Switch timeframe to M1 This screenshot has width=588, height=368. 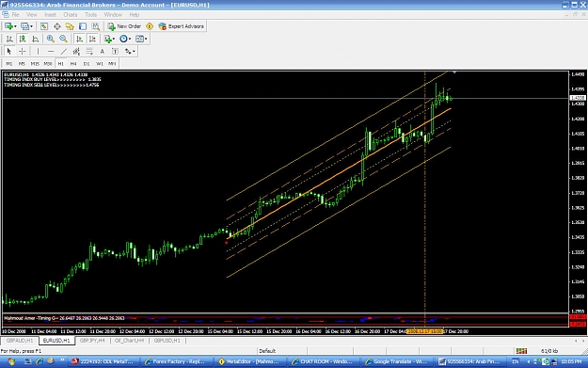pyautogui.click(x=9, y=64)
